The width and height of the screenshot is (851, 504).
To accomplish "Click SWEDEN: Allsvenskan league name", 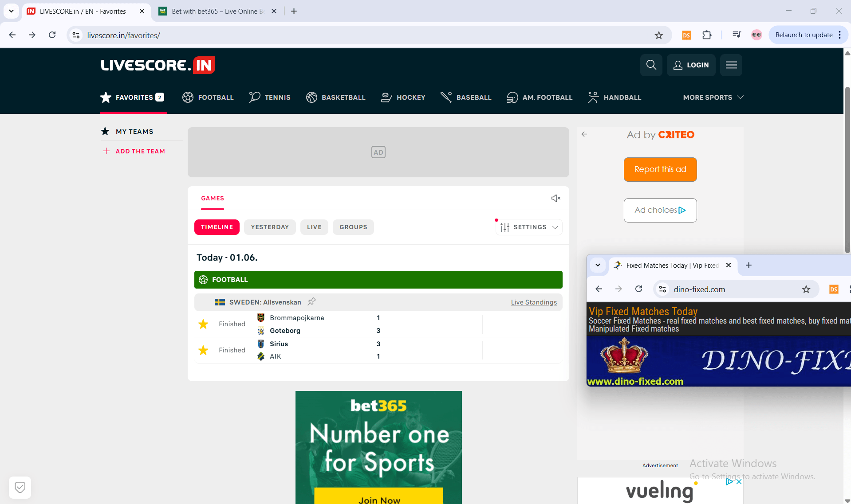I will 265,302.
